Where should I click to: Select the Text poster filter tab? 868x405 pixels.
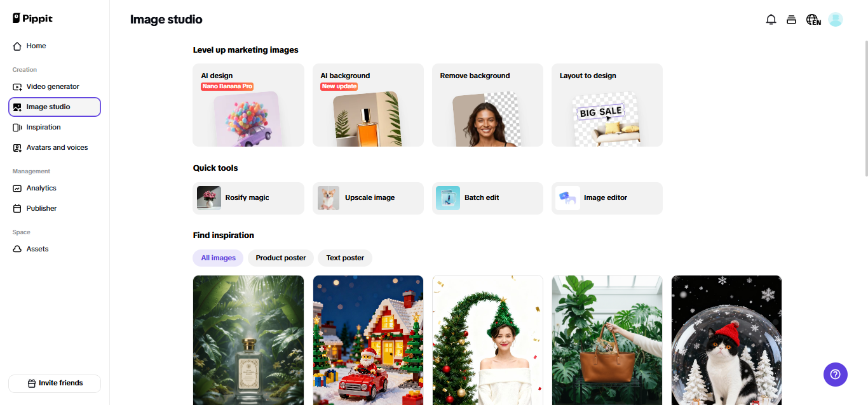pos(345,258)
